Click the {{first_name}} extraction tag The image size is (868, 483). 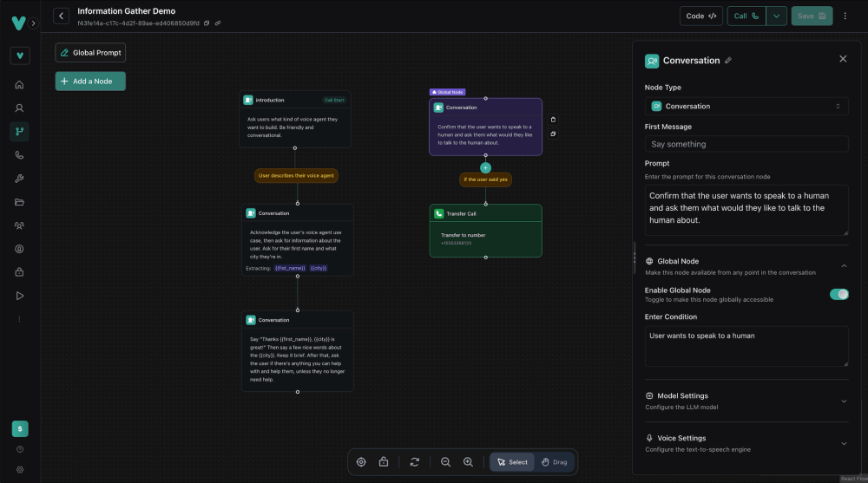coord(290,268)
